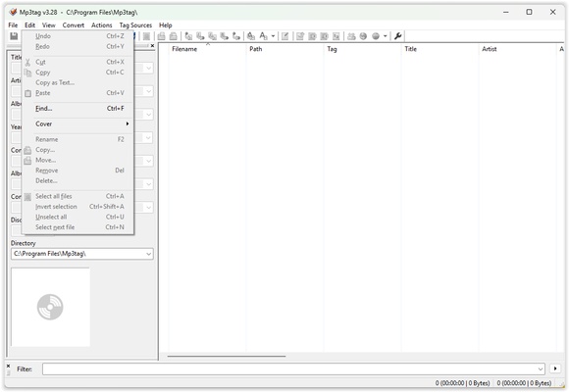Click the Tag to Tag converter icon

236,36
